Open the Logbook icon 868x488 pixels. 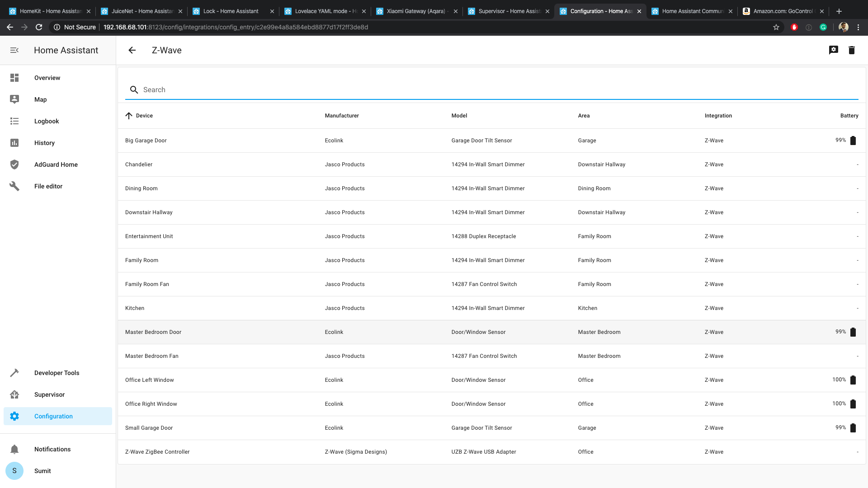tap(14, 121)
